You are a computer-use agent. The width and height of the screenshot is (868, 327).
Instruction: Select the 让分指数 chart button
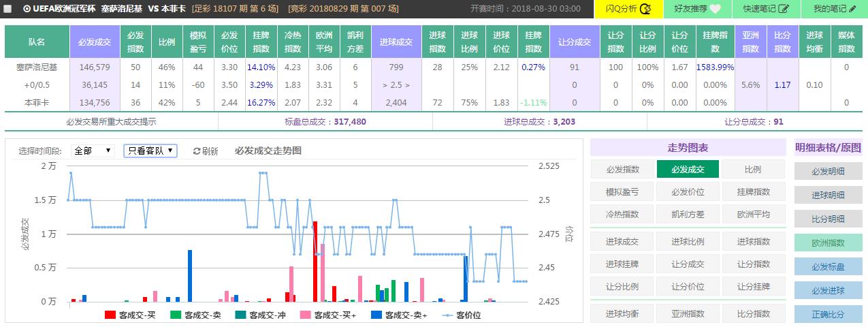[x=753, y=264]
